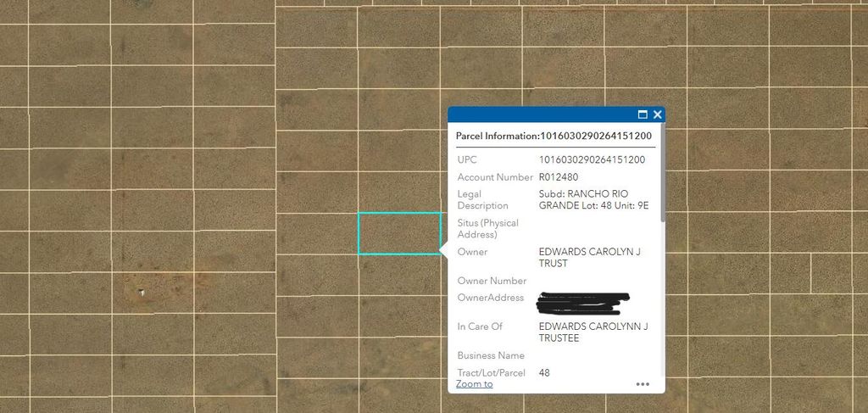Click the Parcel Information title text
868x413 pixels.
497,136
